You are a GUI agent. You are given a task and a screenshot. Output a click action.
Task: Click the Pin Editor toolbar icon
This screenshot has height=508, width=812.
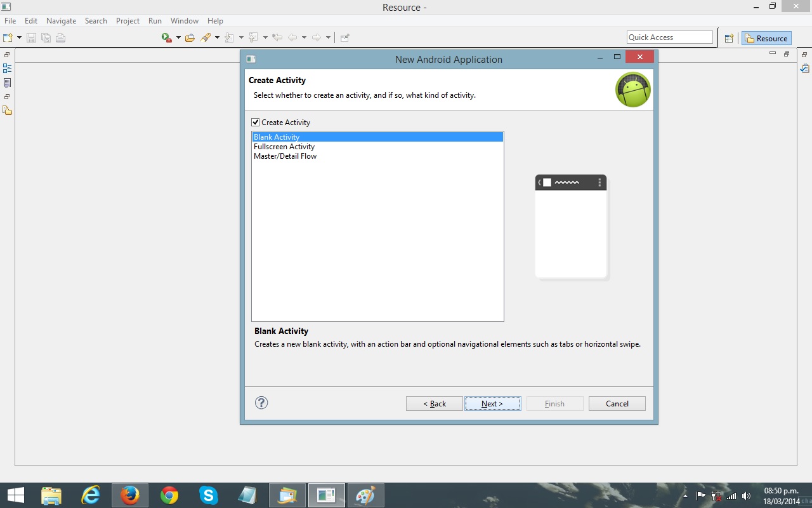(345, 37)
